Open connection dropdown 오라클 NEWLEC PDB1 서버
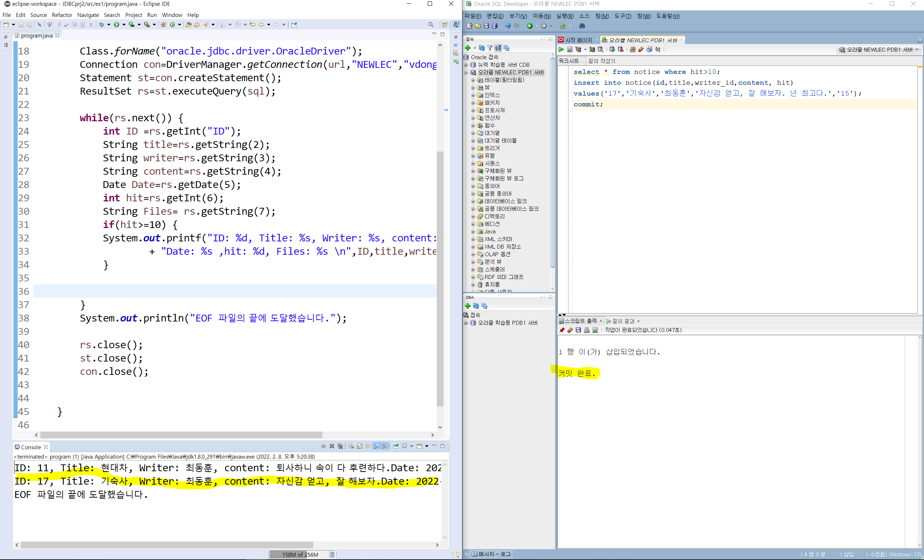 pyautogui.click(x=879, y=50)
